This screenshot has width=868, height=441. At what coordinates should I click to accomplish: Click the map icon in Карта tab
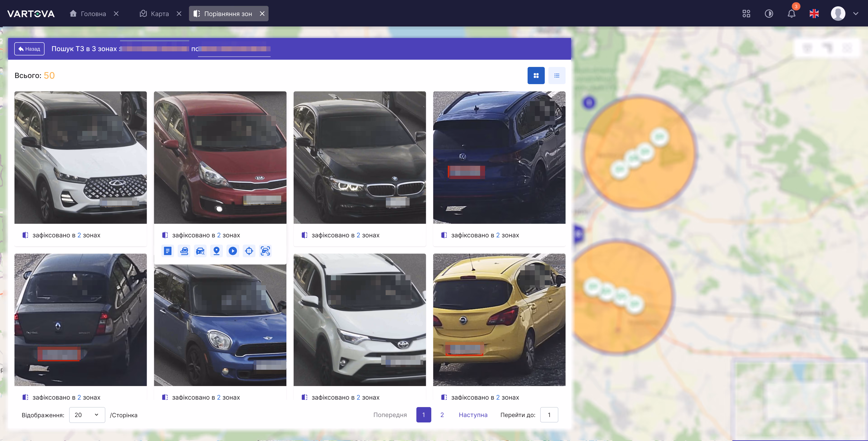tap(143, 13)
